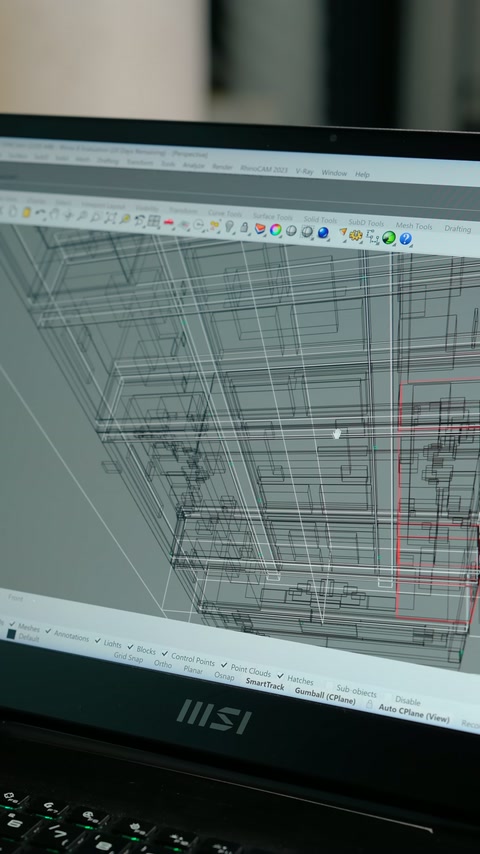480x854 pixels.
Task: Toggle Osnap in status bar
Action: point(224,676)
